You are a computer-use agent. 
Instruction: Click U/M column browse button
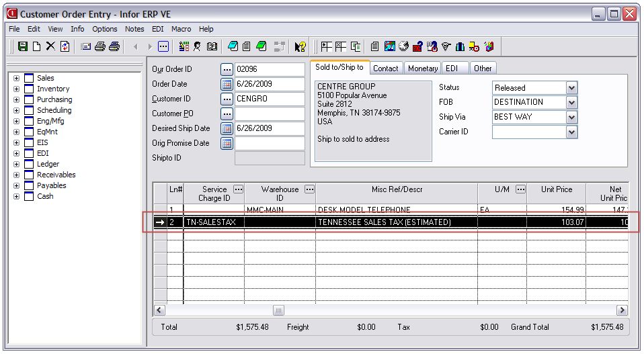[520, 189]
